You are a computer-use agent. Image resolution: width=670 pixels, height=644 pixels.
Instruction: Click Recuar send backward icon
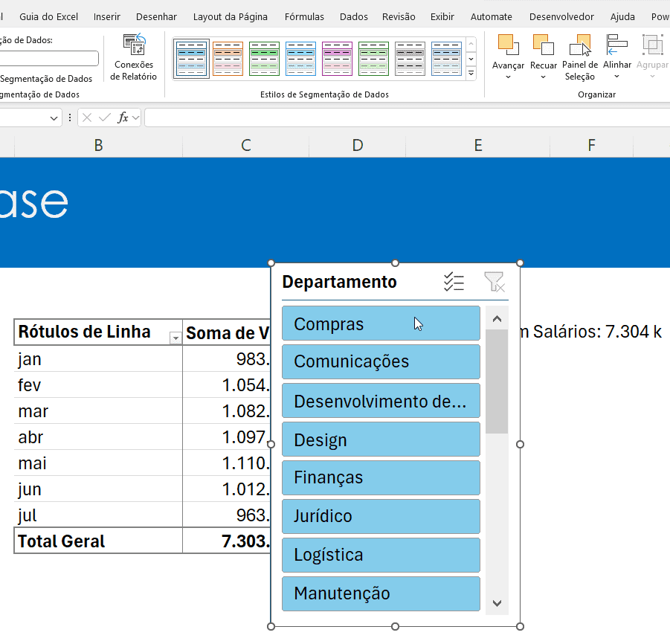(543, 45)
